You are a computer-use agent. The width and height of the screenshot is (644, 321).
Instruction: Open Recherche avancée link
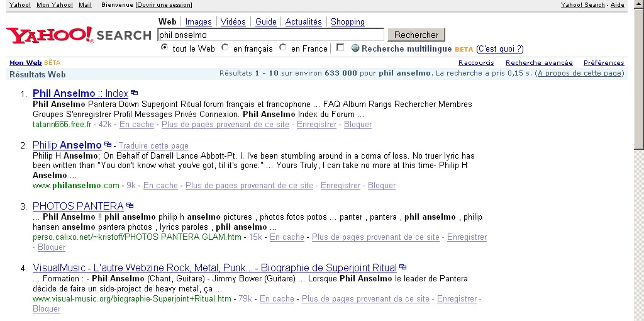pyautogui.click(x=539, y=62)
